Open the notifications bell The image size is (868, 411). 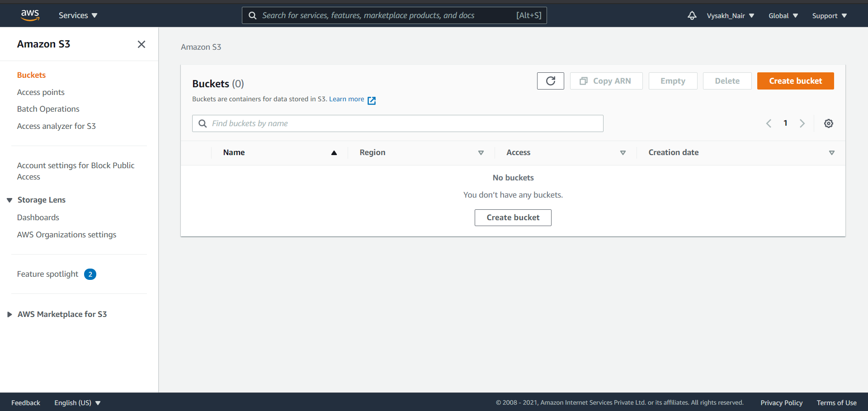tap(692, 15)
